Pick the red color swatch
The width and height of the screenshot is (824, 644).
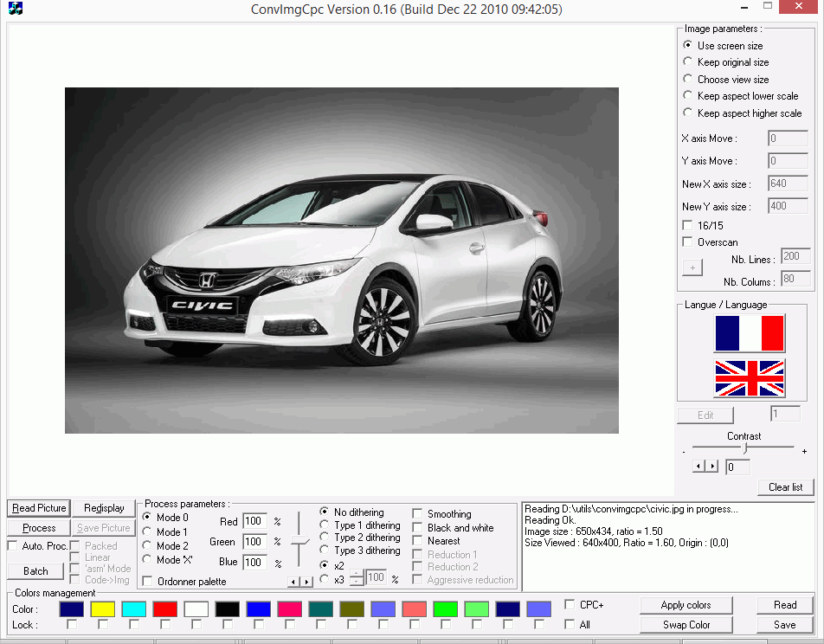coord(165,609)
